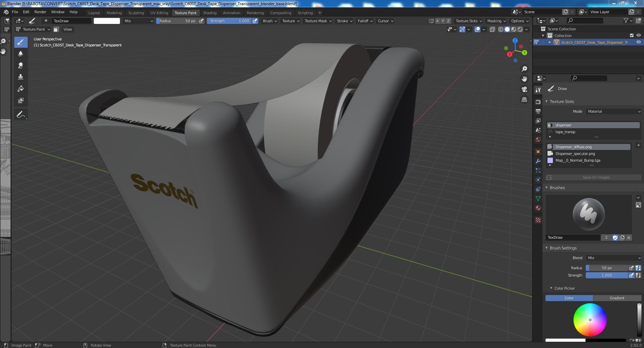The width and height of the screenshot is (644, 348).
Task: Open the Tool properties tab
Action: point(538,90)
